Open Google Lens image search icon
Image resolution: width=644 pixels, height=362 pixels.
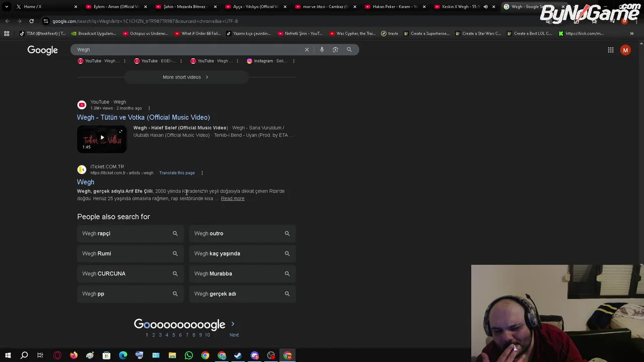336,50
